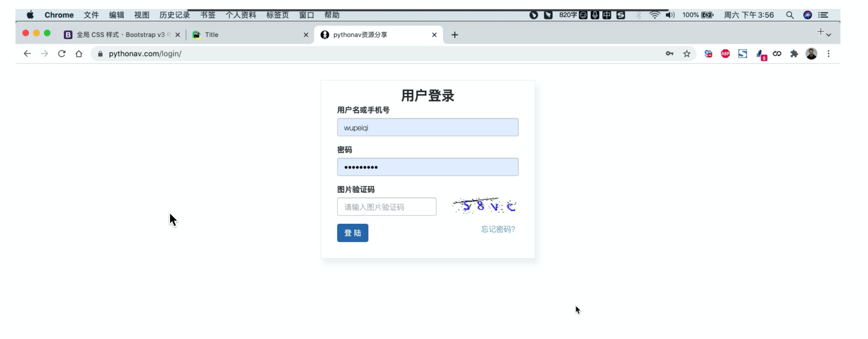
Task: Open the Wi-Fi status menu
Action: point(654,15)
